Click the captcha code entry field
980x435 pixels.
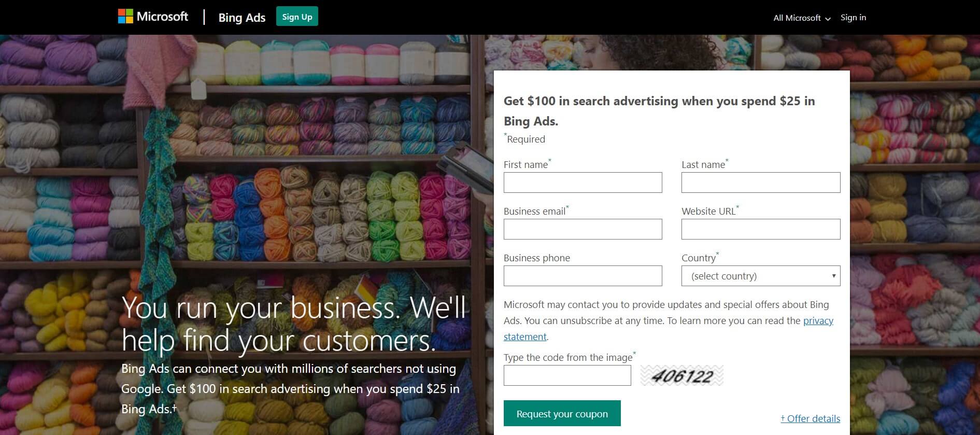pyautogui.click(x=567, y=375)
